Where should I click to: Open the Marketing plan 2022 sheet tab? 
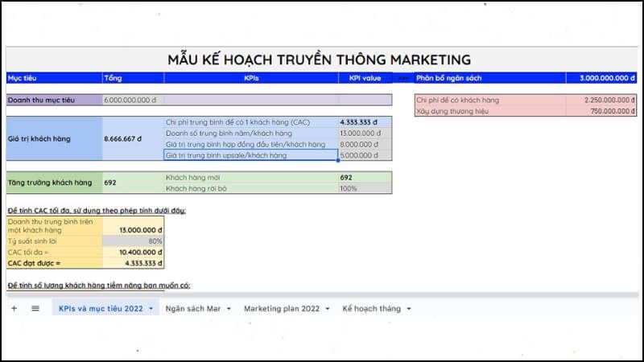tap(282, 309)
